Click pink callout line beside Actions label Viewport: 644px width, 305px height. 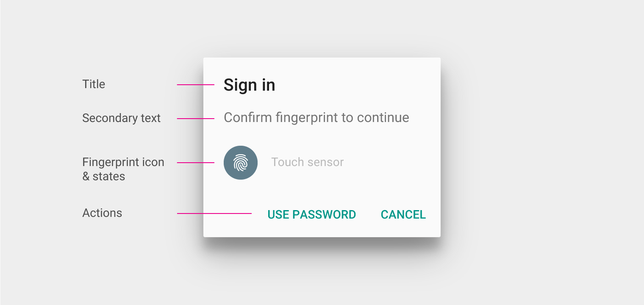coord(214,213)
